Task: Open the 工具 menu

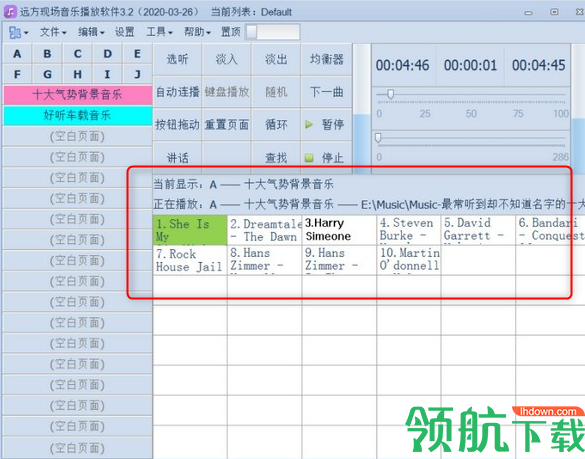Action: coord(159,32)
